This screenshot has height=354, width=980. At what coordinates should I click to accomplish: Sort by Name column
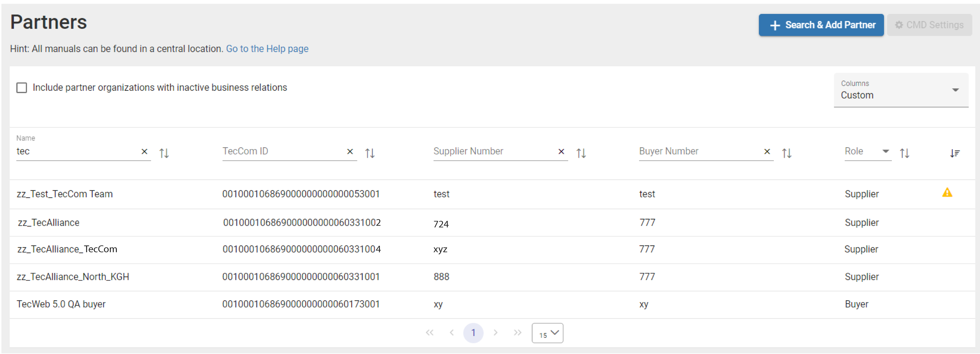pos(164,153)
